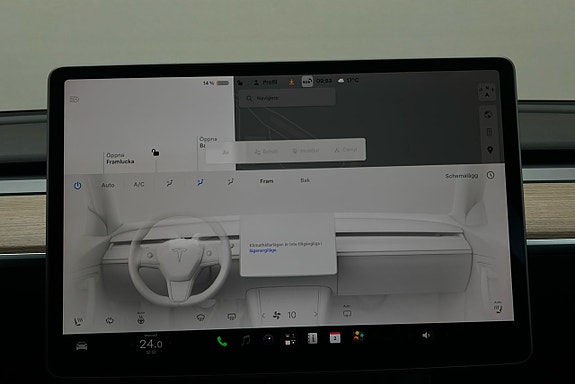Increase fan speed with right arrow
This screenshot has height=384, width=575.
[316, 314]
